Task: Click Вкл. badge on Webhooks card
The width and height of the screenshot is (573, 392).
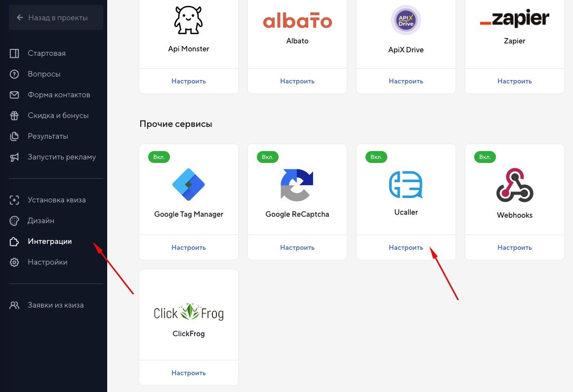Action: pyautogui.click(x=485, y=157)
